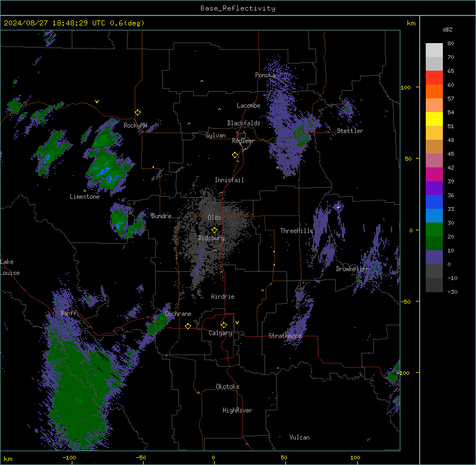This screenshot has width=476, height=465.
Task: Click the Lacombe city label
Action: [248, 105]
